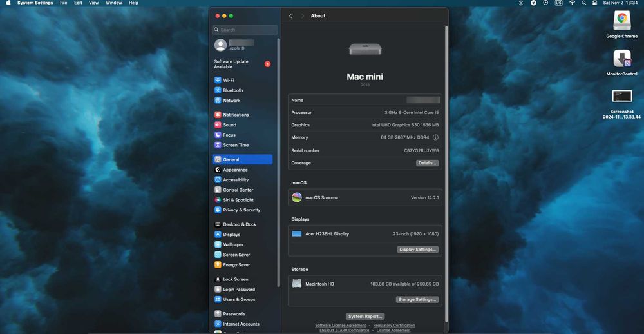Open the System Settings menu
Image resolution: width=644 pixels, height=334 pixels.
tap(35, 3)
